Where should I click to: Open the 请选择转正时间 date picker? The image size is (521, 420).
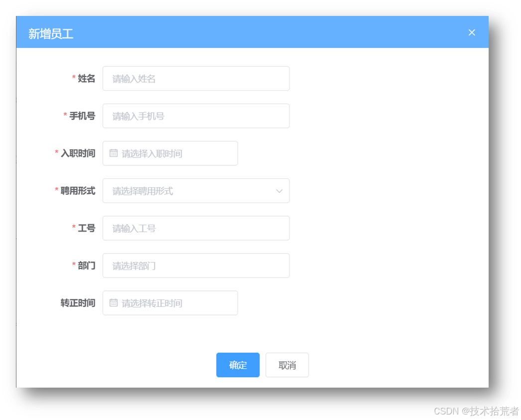[169, 302]
